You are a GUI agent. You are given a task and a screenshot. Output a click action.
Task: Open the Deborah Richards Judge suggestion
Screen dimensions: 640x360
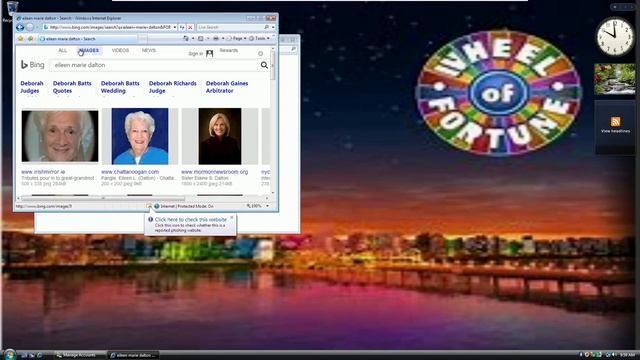click(173, 87)
